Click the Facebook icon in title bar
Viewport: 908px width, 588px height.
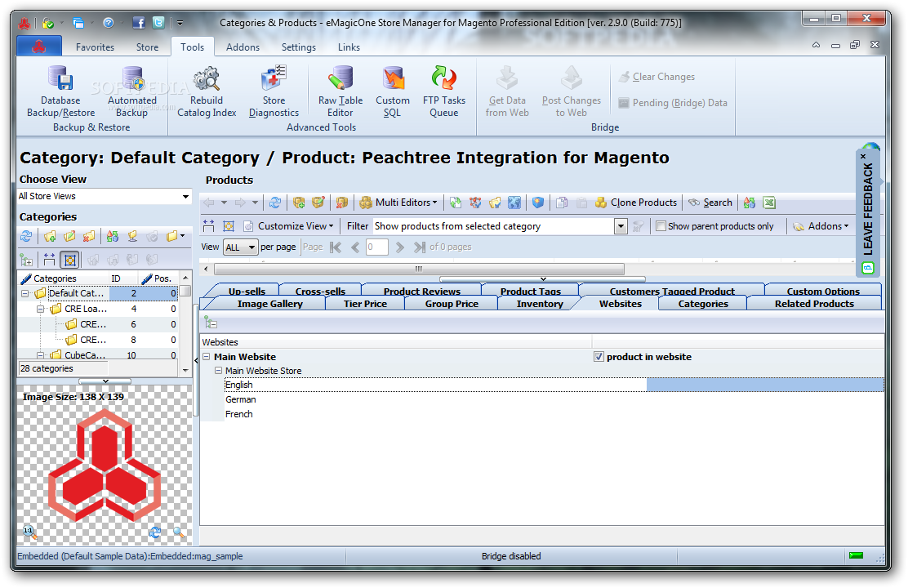click(138, 23)
